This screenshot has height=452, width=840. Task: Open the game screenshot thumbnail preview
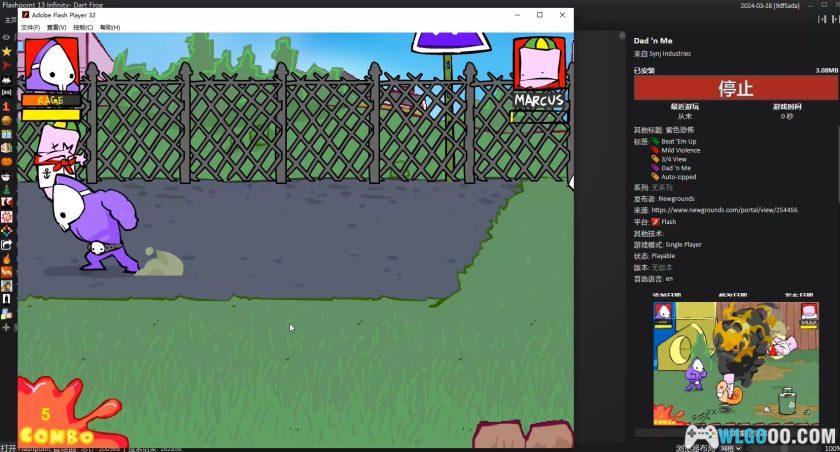pos(735,364)
